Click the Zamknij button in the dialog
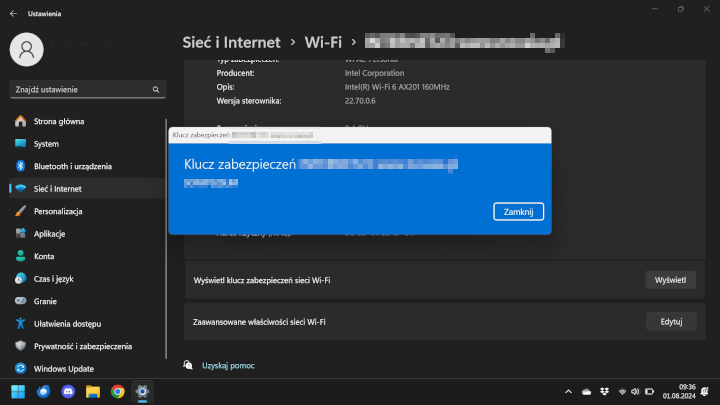720x405 pixels. pyautogui.click(x=518, y=211)
